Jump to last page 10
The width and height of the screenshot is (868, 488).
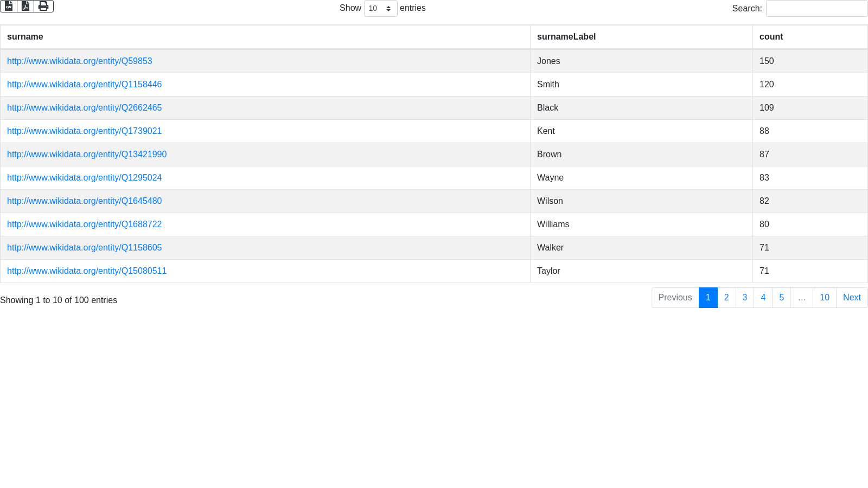pos(824,298)
